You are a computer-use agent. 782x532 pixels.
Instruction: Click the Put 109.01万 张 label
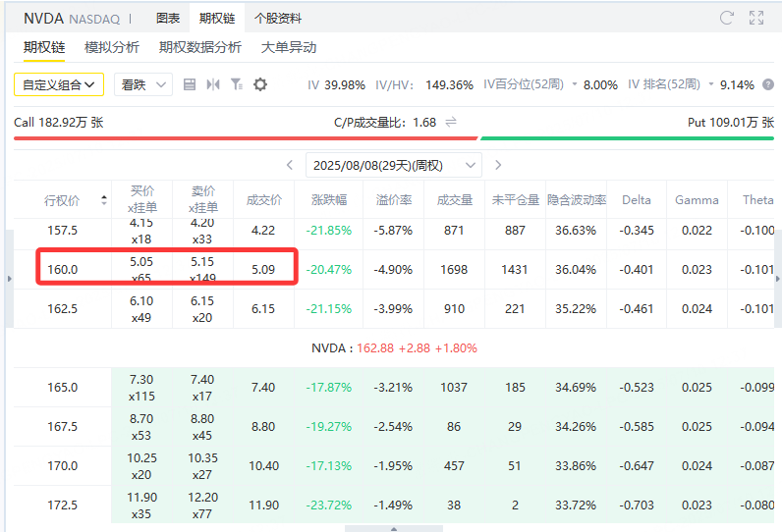pyautogui.click(x=731, y=123)
